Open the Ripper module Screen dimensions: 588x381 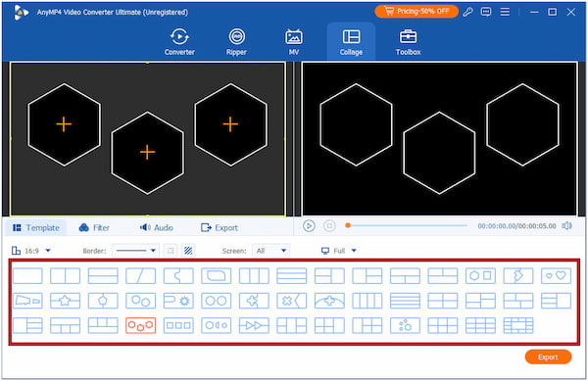click(236, 42)
